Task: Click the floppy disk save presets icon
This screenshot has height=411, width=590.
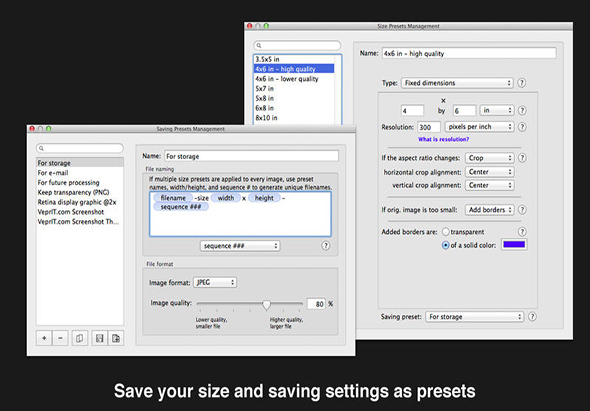Action: point(99,338)
